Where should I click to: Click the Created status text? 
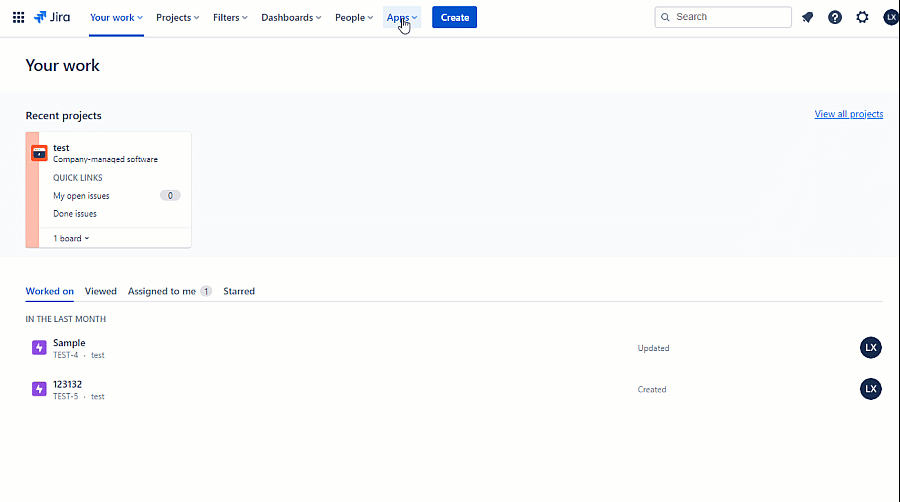pyautogui.click(x=651, y=390)
